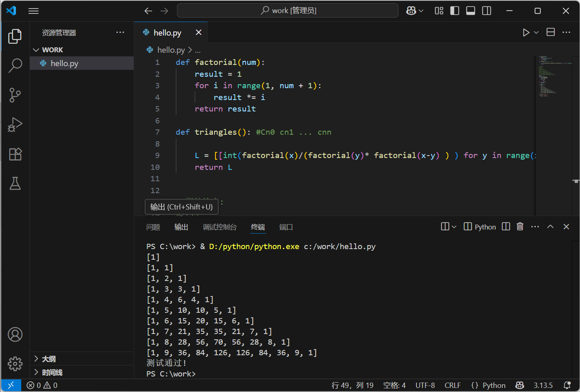580x392 pixels.
Task: Open the Search view
Action: (x=15, y=65)
